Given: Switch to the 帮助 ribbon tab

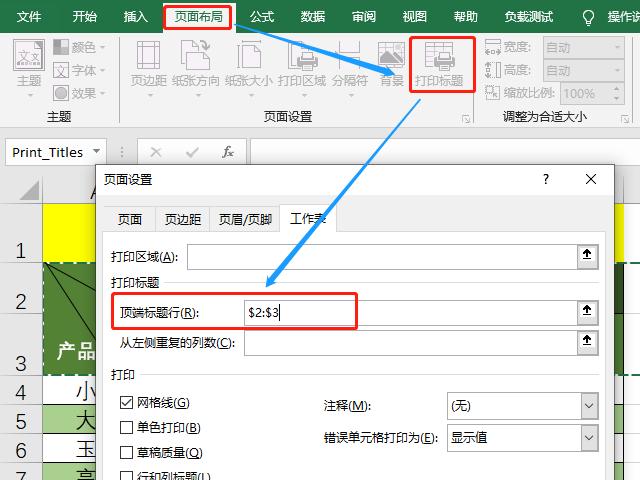Looking at the screenshot, I should tap(465, 17).
